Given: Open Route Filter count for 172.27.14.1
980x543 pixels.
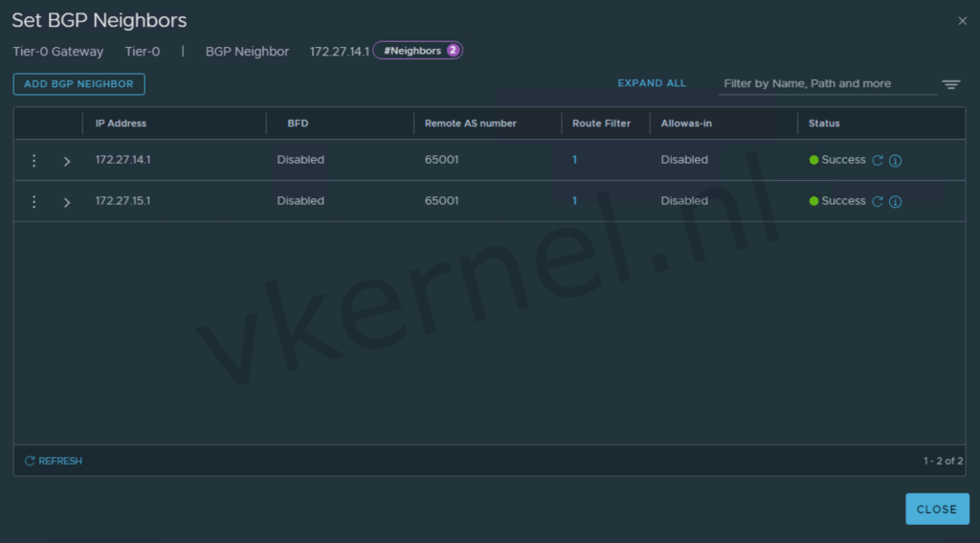Looking at the screenshot, I should (x=574, y=160).
